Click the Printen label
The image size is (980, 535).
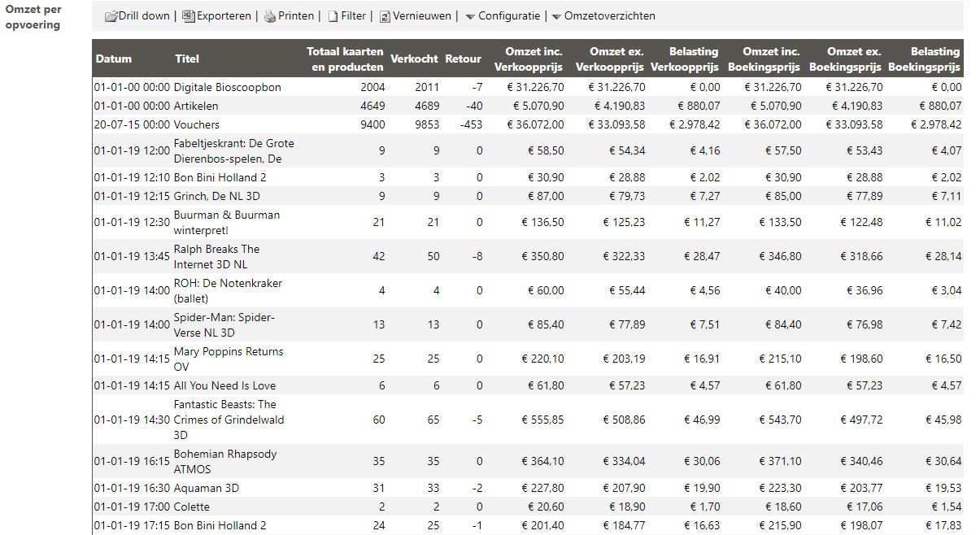pyautogui.click(x=296, y=15)
